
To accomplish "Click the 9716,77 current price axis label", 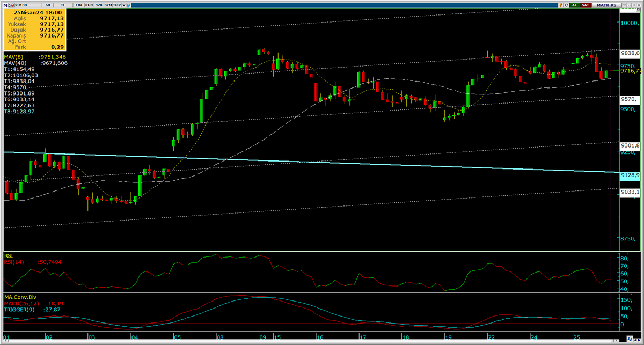I will point(631,70).
